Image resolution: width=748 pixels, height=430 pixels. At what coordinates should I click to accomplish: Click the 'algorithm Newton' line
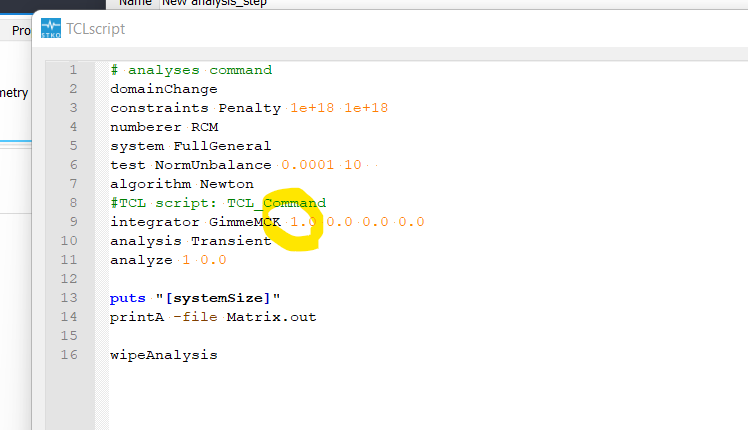[x=182, y=184]
